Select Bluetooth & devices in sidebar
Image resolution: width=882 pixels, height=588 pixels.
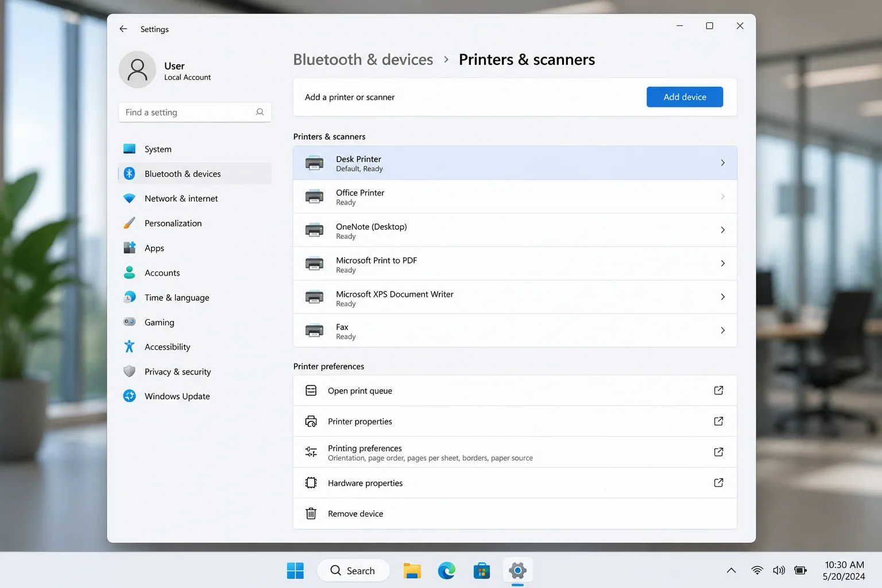pyautogui.click(x=195, y=173)
